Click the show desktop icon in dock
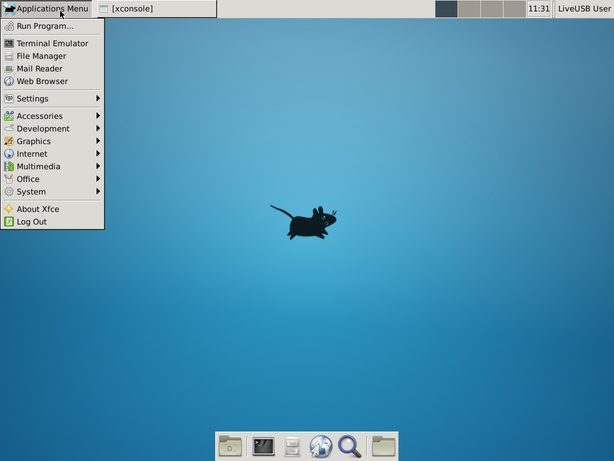Viewport: 614px width, 461px height. (x=230, y=446)
